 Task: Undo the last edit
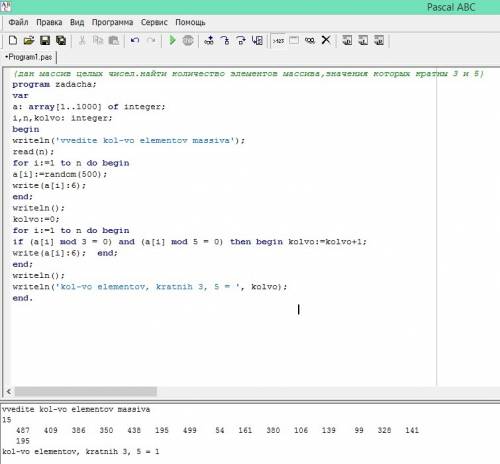(135, 41)
